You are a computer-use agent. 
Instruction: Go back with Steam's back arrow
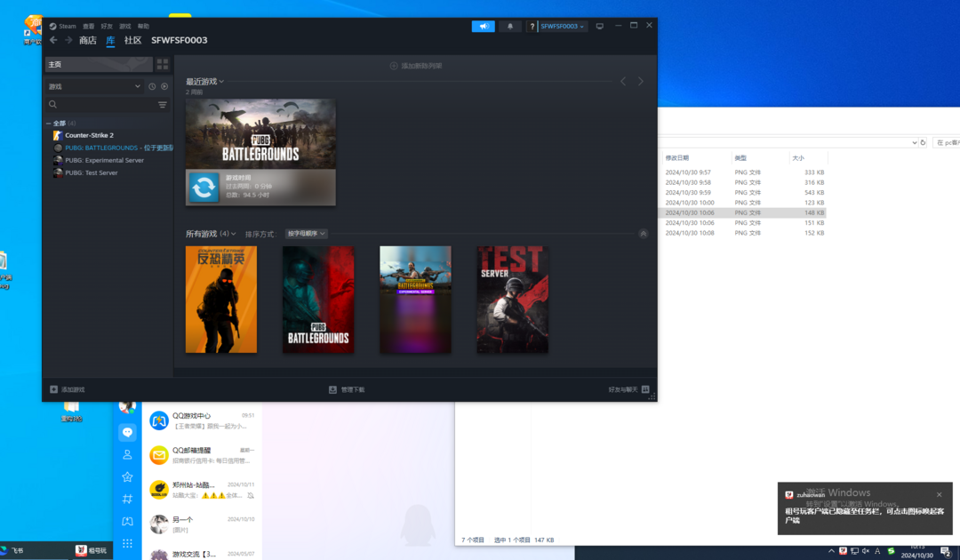[x=53, y=40]
